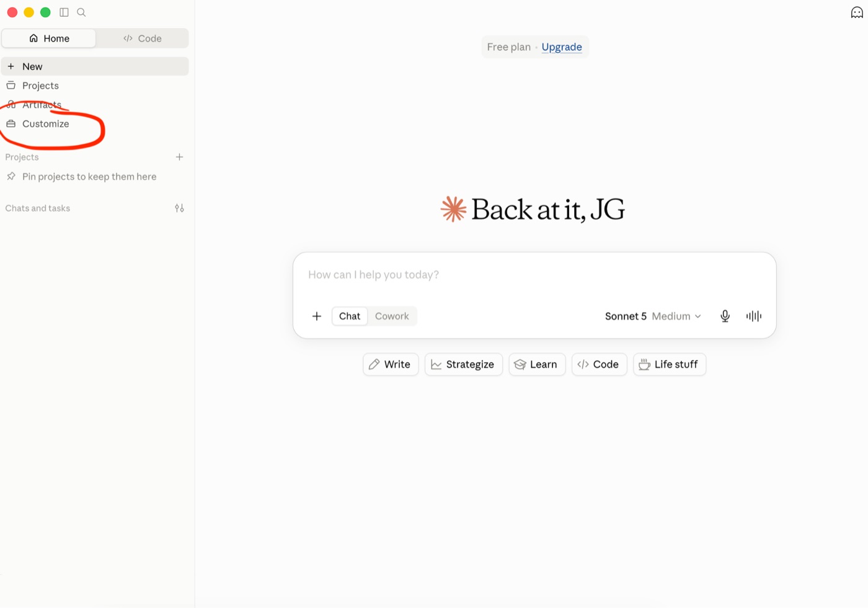Start a New chat
This screenshot has height=608, width=868.
95,66
